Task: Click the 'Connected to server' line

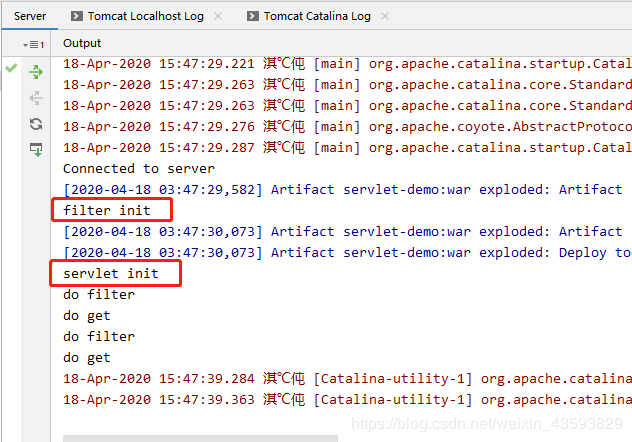Action: tap(139, 168)
